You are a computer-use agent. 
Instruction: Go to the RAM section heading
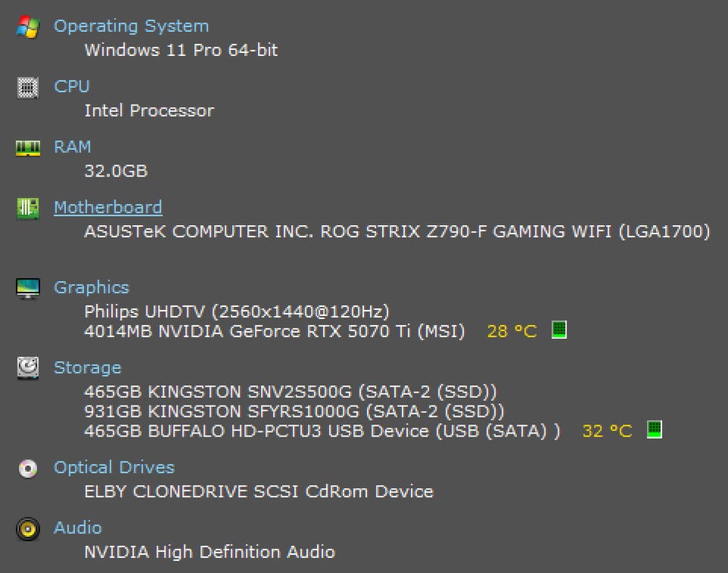72,147
